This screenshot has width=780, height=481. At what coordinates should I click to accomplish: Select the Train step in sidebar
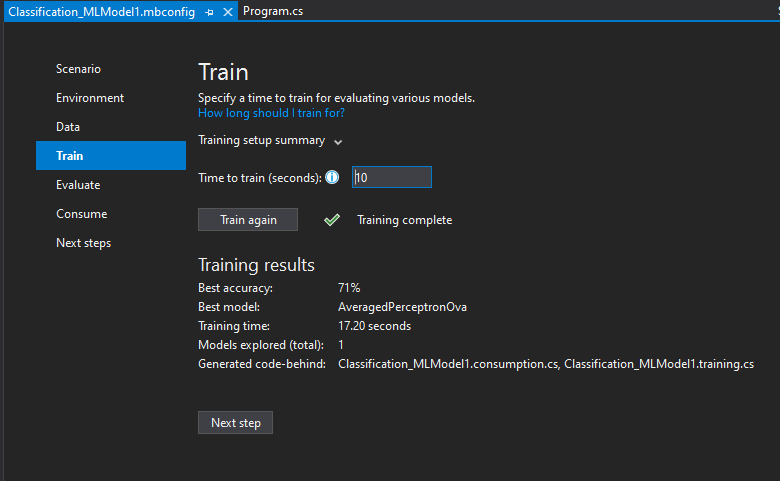pyautogui.click(x=111, y=156)
